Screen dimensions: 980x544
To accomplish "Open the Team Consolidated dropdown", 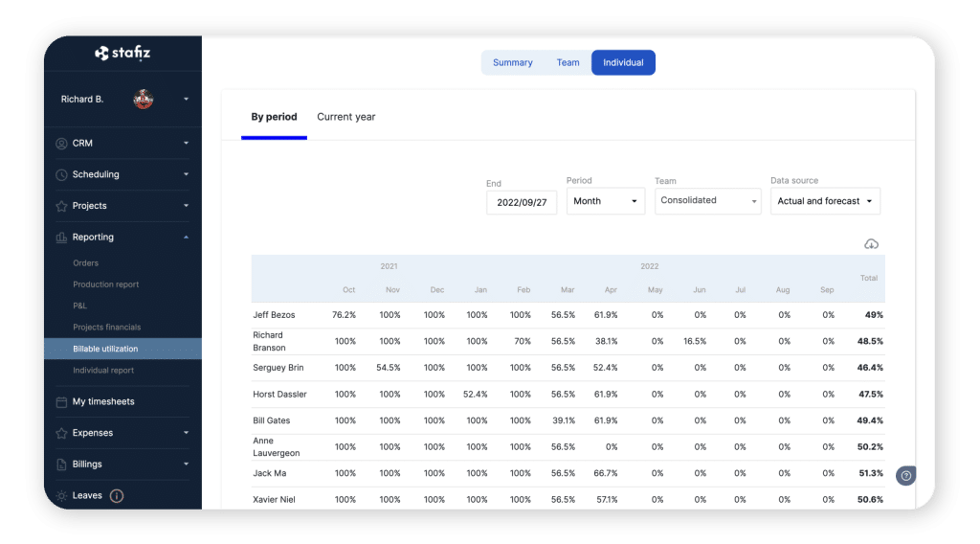I will [x=707, y=201].
